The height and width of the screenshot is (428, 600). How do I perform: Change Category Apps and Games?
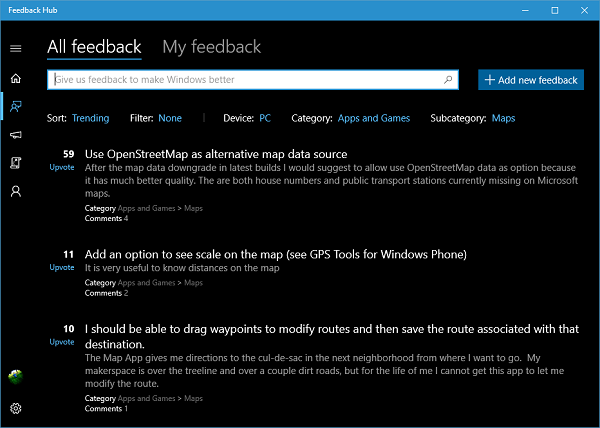(x=373, y=118)
